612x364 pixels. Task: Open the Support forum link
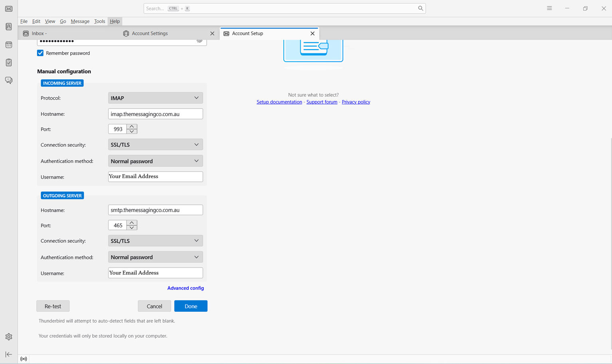[x=322, y=102]
